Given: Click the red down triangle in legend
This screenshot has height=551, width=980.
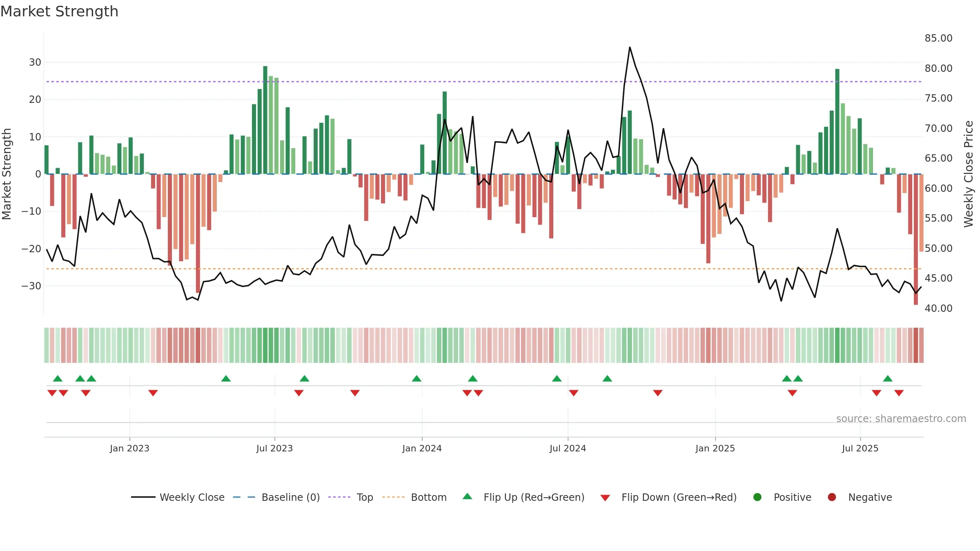Looking at the screenshot, I should (605, 498).
